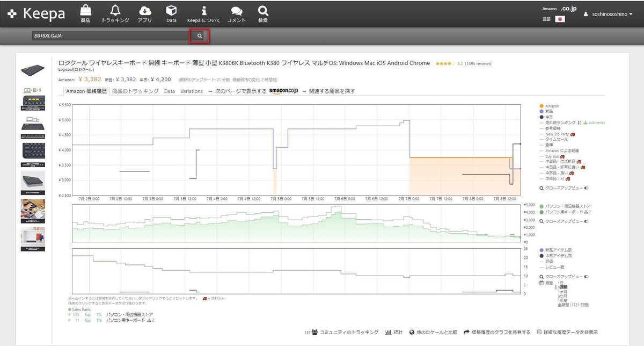Toggle sales rank chart クローズアップビュー switch
Image resolution: width=644 pixels, height=346 pixels.
click(x=587, y=221)
